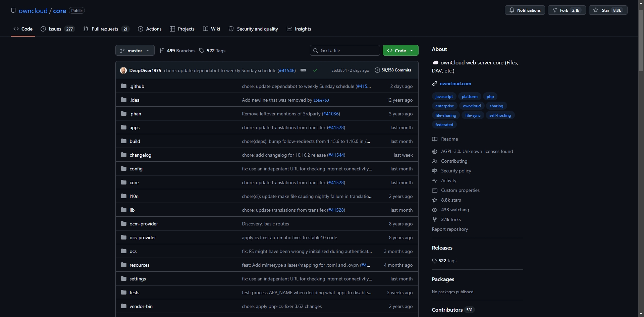Open the Custom properties link
Screen dimensions: 644x317
[x=460, y=190]
